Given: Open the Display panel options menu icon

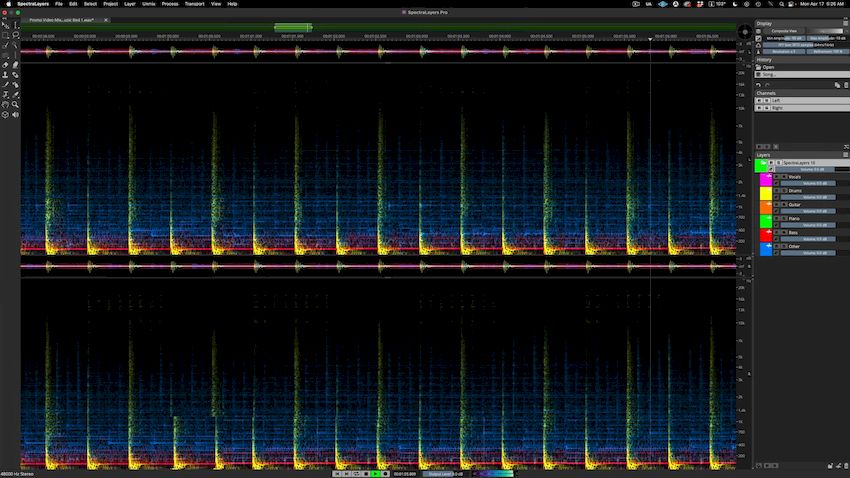Looking at the screenshot, I should (846, 23).
